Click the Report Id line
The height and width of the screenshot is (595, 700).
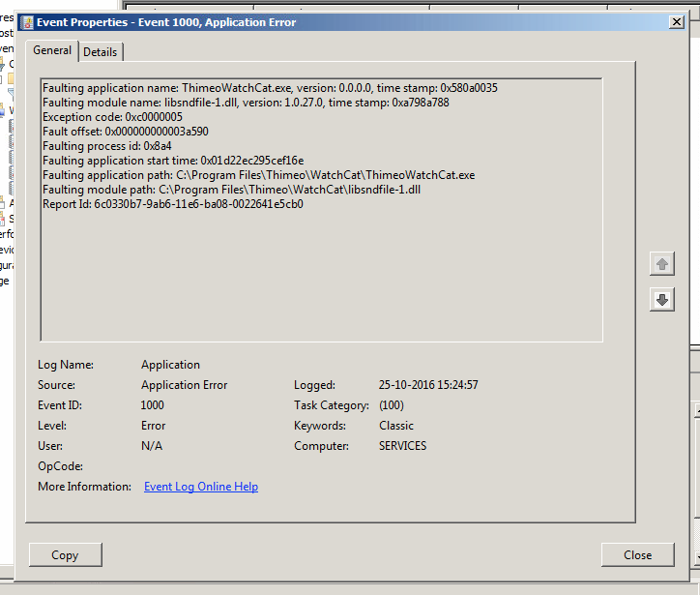(173, 204)
